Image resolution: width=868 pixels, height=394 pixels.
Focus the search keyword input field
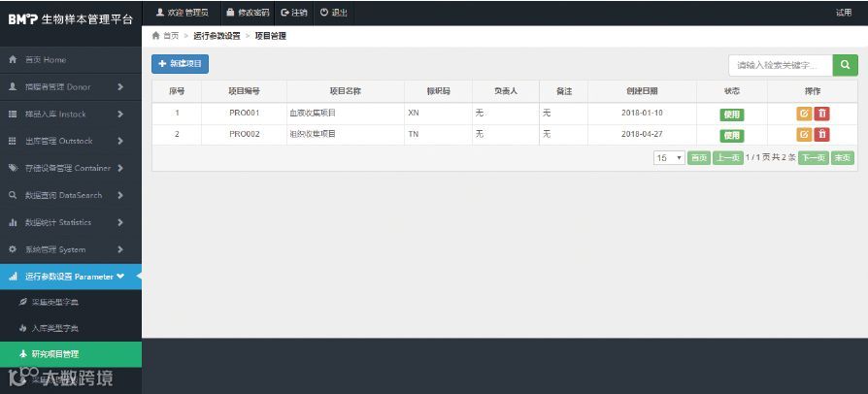[x=781, y=65]
